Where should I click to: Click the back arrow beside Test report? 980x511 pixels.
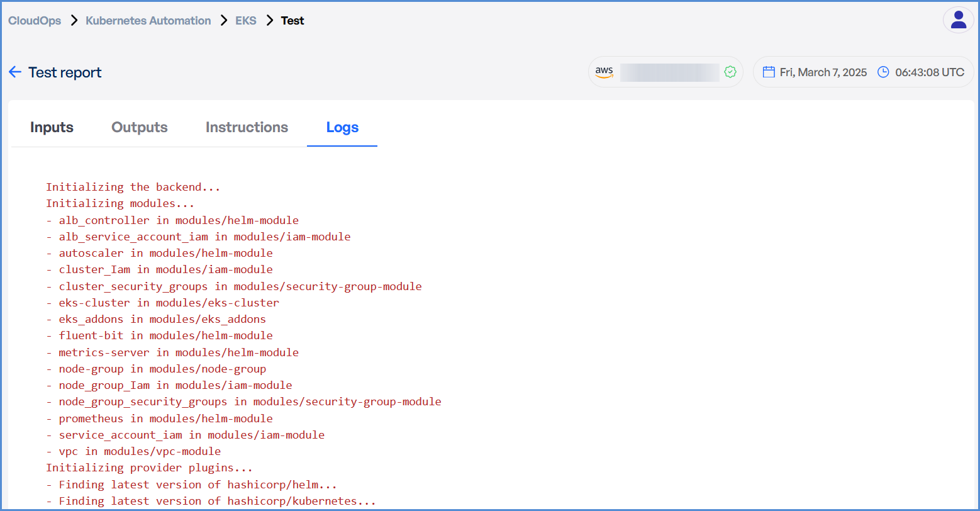click(15, 72)
